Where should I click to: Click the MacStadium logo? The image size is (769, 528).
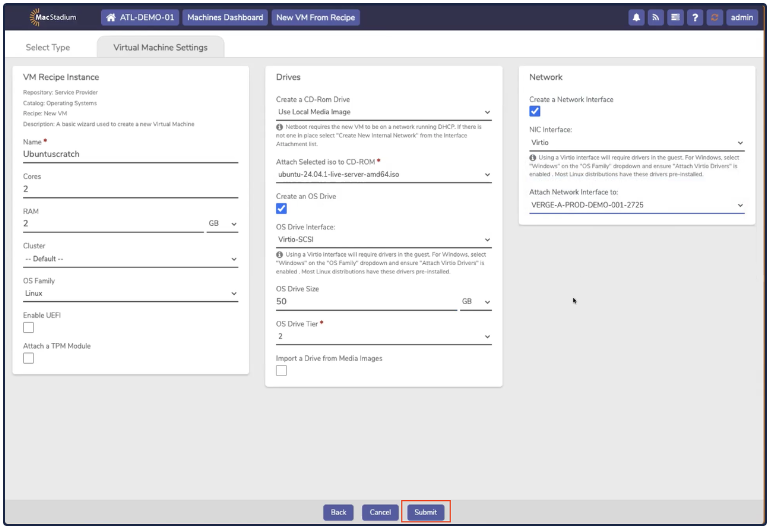(x=53, y=17)
